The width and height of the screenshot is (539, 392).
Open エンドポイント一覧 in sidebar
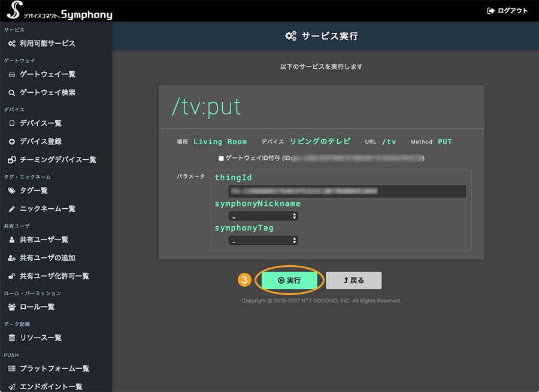pos(51,387)
